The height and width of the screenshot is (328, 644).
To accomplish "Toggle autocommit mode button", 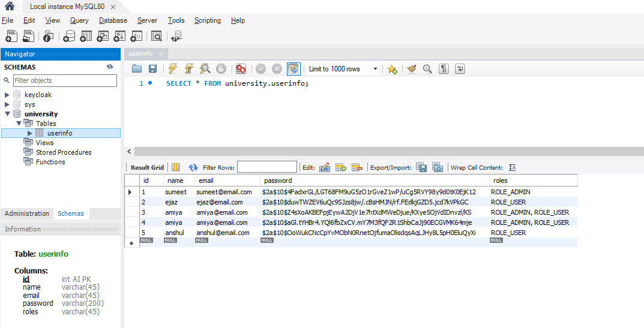I will pyautogui.click(x=293, y=69).
